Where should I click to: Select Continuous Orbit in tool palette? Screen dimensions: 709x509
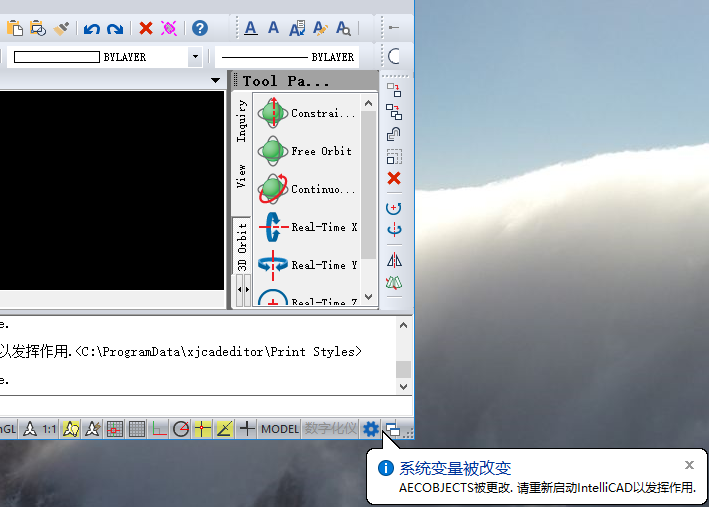(307, 189)
